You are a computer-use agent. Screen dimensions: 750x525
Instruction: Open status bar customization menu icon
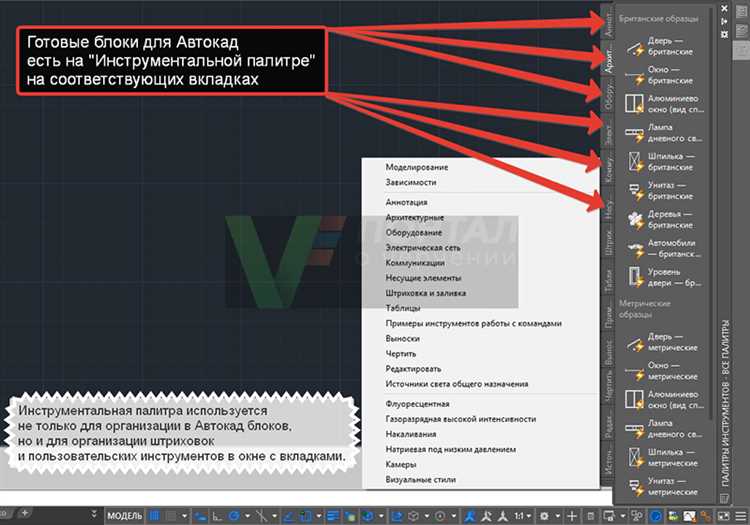click(x=740, y=516)
